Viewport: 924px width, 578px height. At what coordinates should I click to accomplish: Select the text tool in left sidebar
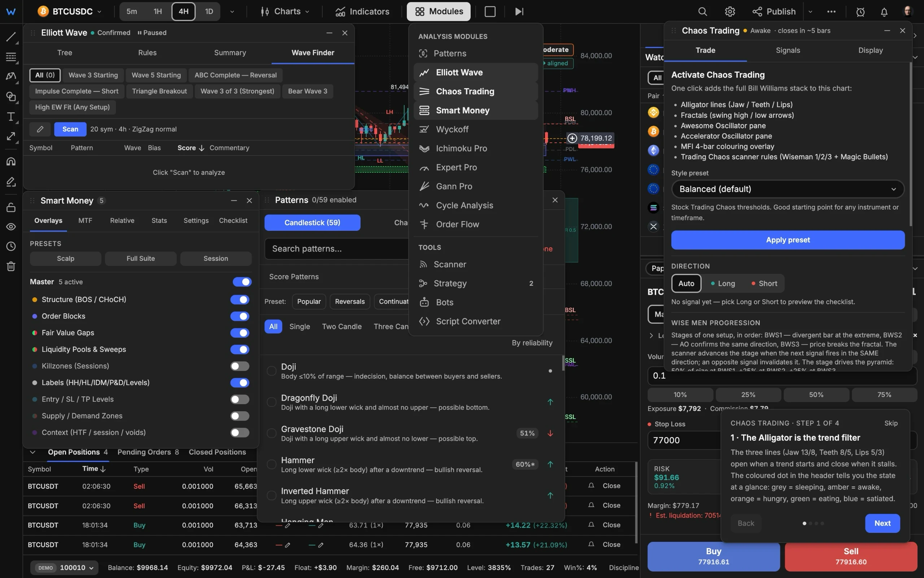pyautogui.click(x=11, y=117)
